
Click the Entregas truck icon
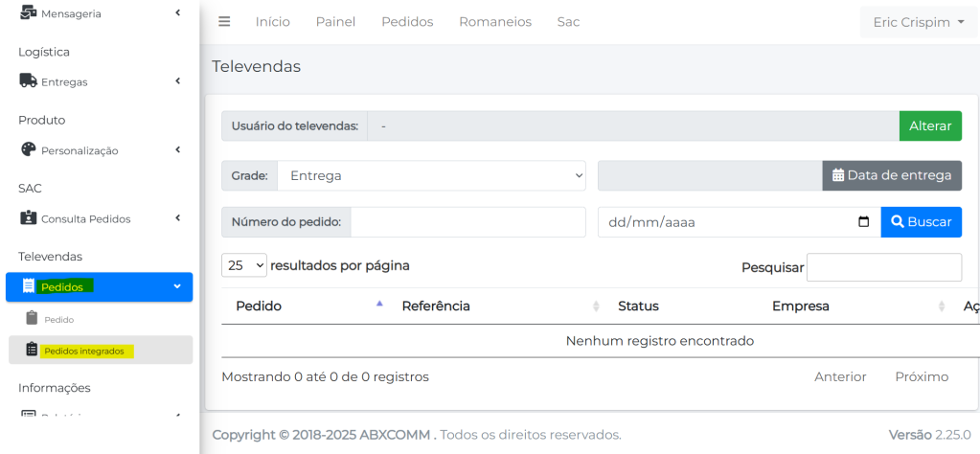click(28, 81)
